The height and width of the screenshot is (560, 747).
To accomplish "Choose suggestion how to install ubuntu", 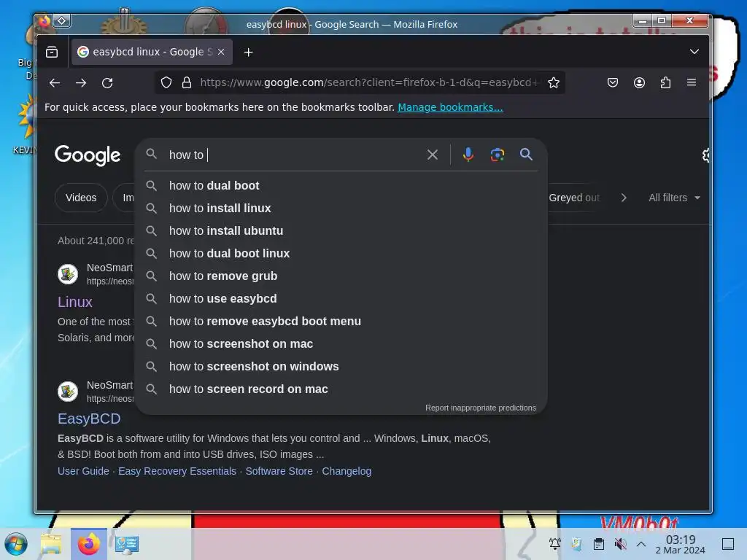I will (341, 231).
